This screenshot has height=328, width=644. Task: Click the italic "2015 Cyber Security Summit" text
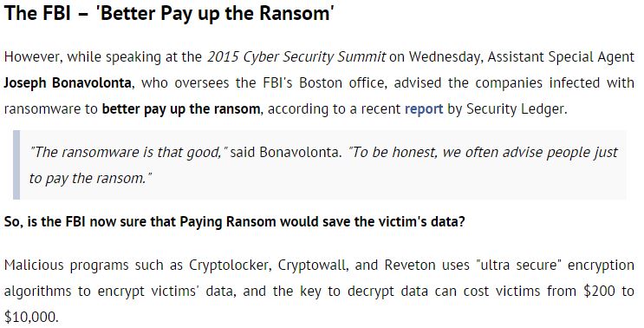coord(296,57)
